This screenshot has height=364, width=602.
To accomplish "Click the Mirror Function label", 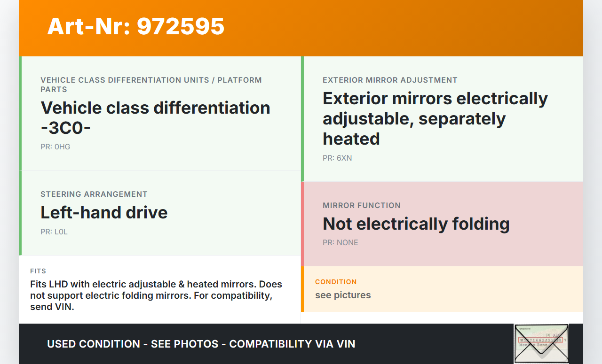I will click(362, 206).
